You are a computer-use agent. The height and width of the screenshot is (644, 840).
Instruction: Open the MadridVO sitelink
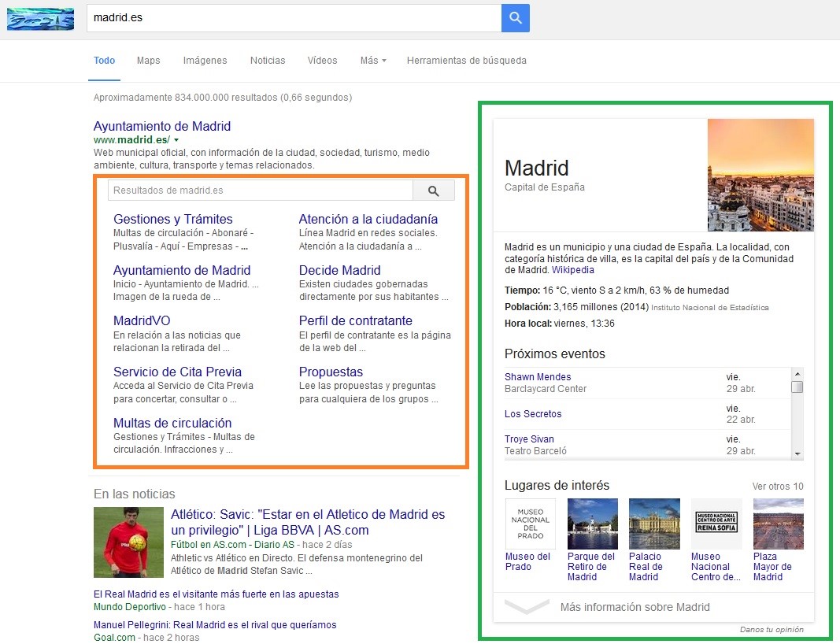coord(142,321)
